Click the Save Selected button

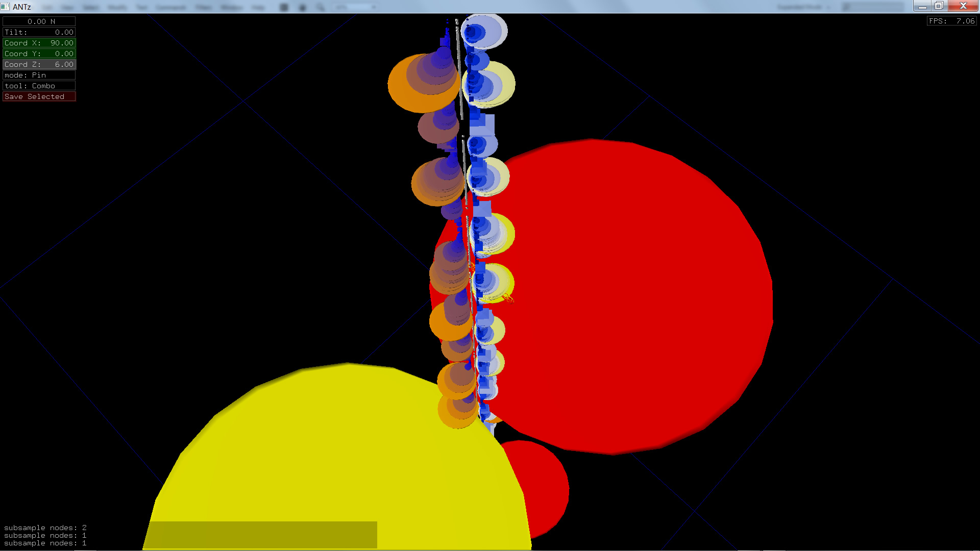(39, 96)
